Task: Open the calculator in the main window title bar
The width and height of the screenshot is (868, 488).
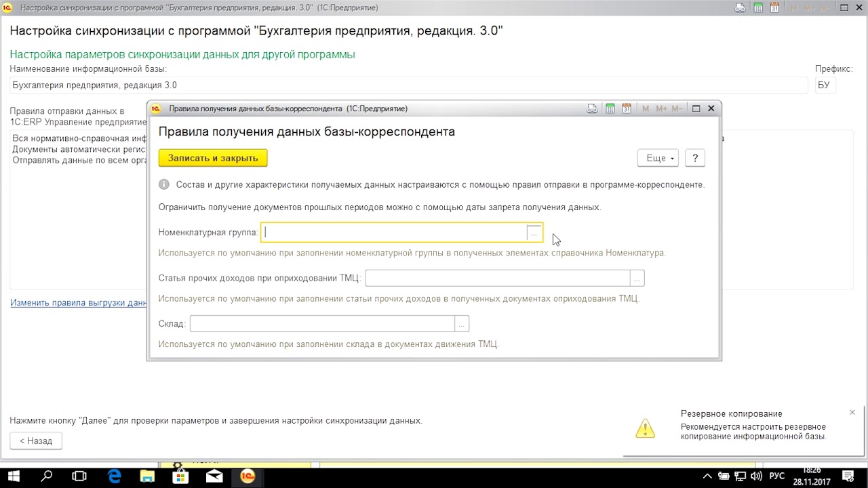Action: [758, 8]
